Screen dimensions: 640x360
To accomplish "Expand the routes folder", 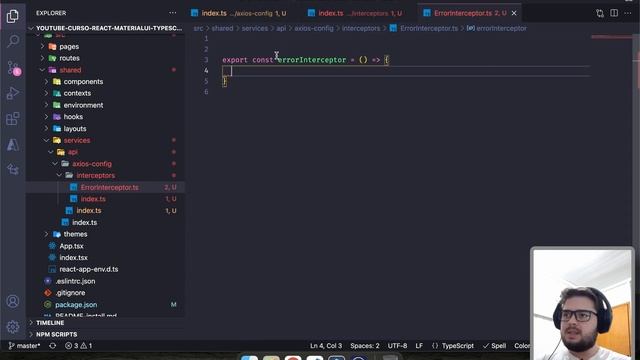I will (x=106, y=58).
